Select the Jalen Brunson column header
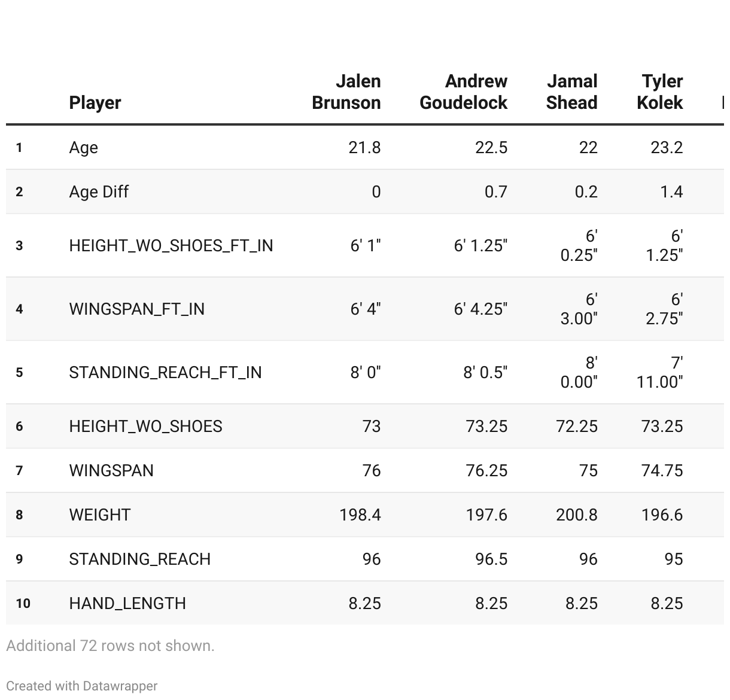Screen dimensions: 730x700 tap(346, 92)
